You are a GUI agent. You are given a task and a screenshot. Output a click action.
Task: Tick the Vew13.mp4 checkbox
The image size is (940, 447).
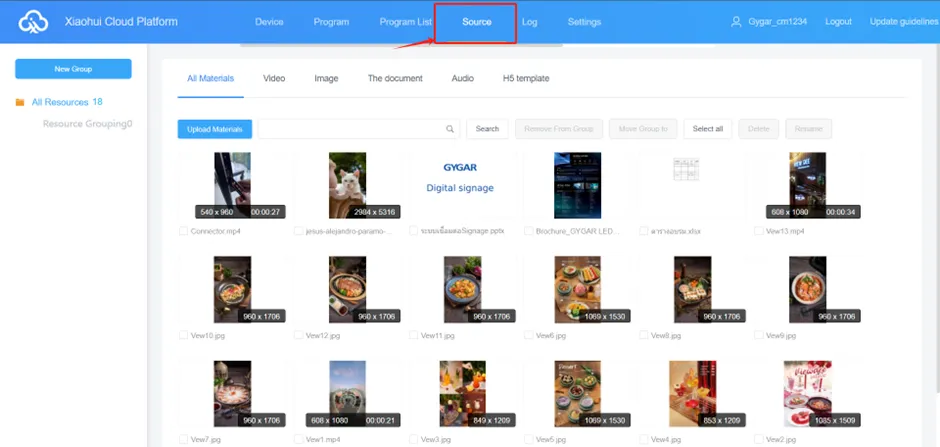click(759, 231)
